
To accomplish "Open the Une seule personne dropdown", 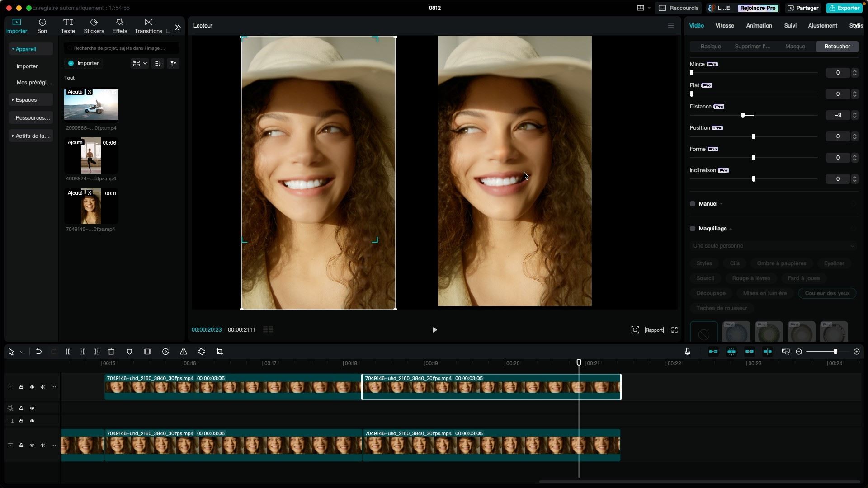I will [774, 246].
